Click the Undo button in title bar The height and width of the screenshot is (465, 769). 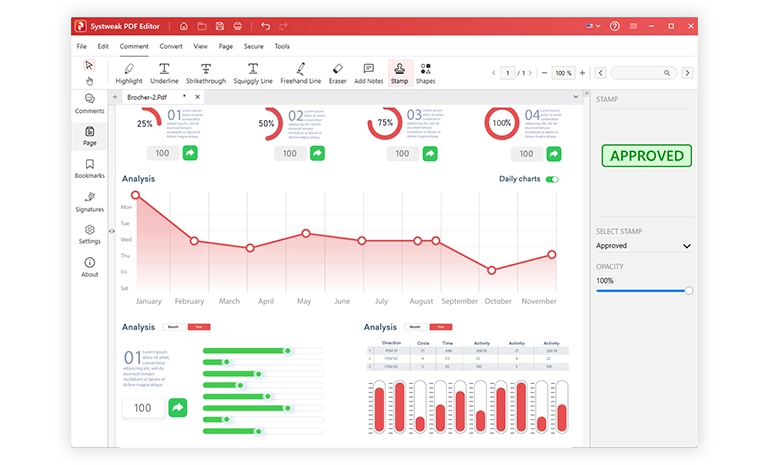coord(265,25)
